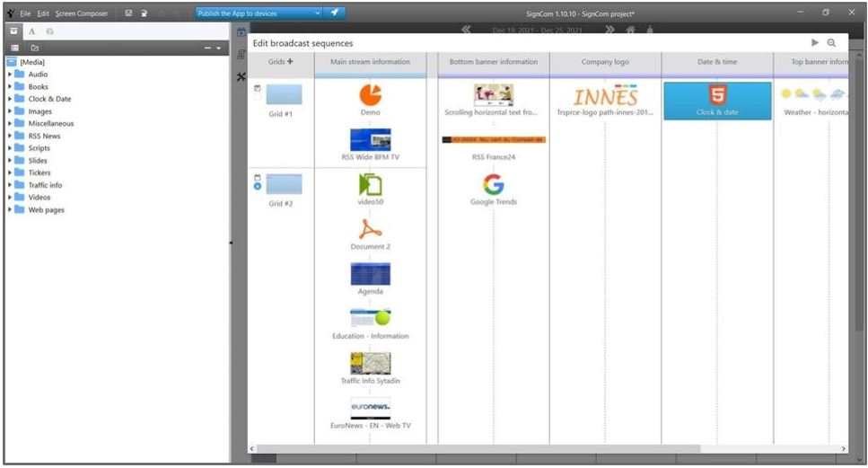Image resolution: width=868 pixels, height=468 pixels.
Task: Select Grid #2 radio button
Action: coord(258,187)
